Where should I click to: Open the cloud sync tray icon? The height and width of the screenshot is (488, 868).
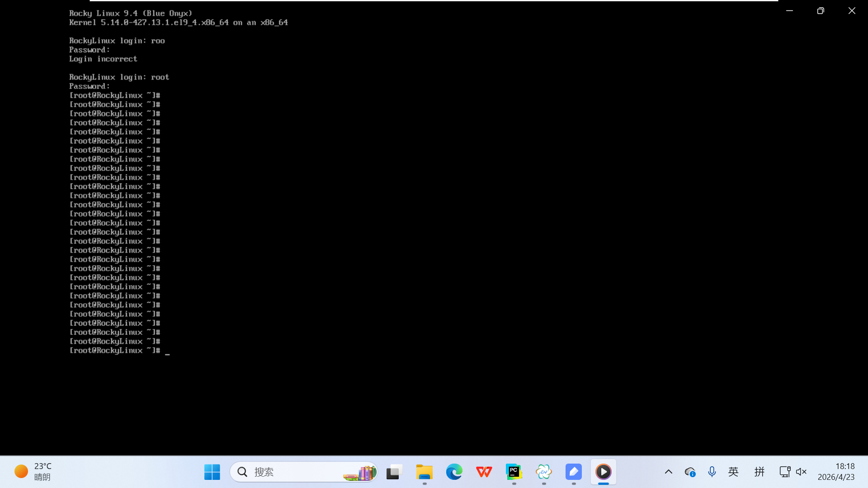690,472
